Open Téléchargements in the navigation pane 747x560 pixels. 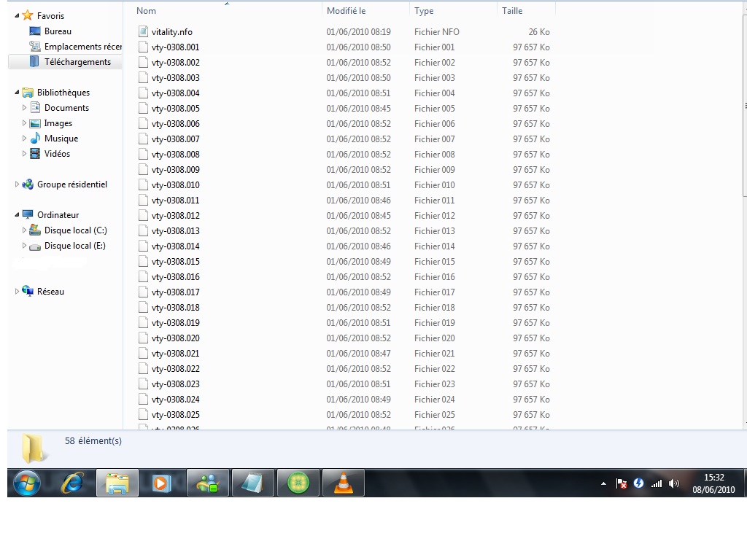77,62
